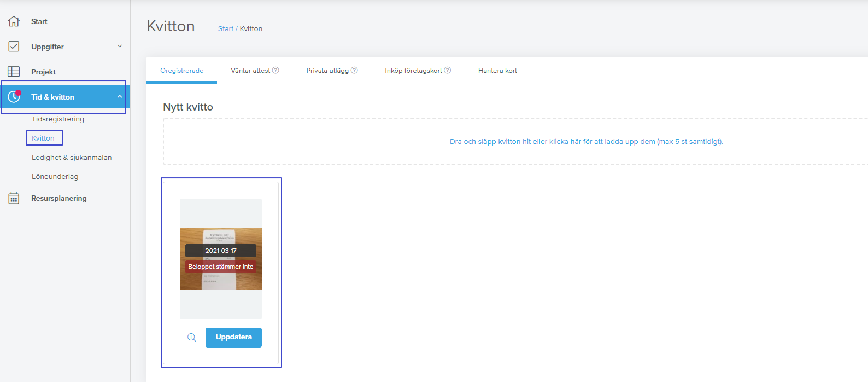The width and height of the screenshot is (868, 382).
Task: Show help icon next to Privata utlägg
Action: [x=354, y=70]
